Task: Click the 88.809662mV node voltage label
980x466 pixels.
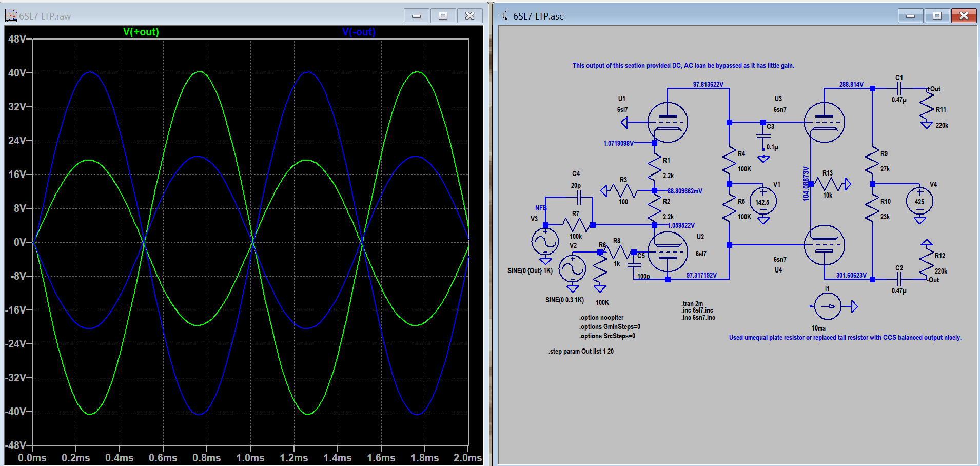Action: coord(685,191)
